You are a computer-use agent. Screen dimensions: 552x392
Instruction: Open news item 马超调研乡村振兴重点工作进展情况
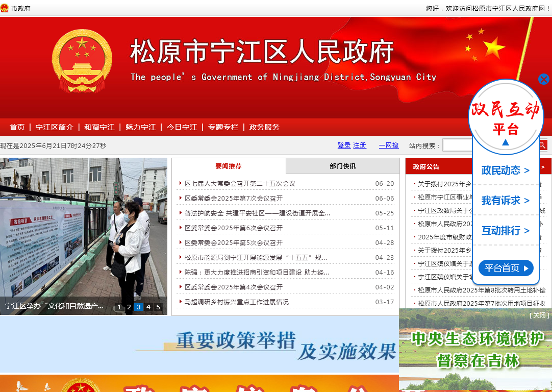237,302
